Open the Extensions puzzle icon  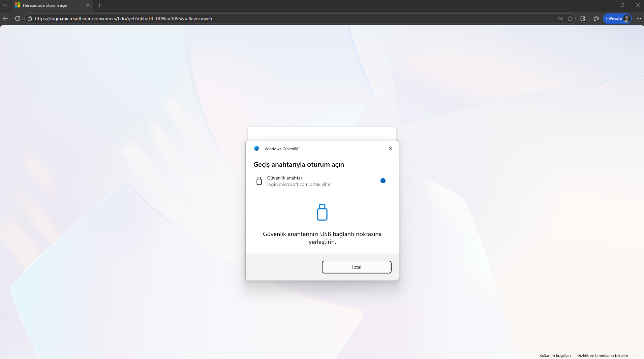click(582, 19)
